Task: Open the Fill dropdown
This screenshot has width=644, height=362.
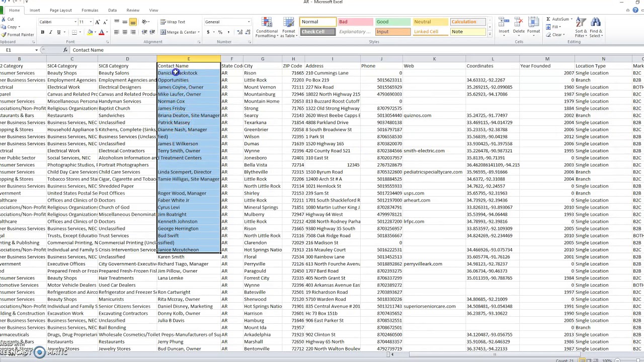Action: point(554,27)
